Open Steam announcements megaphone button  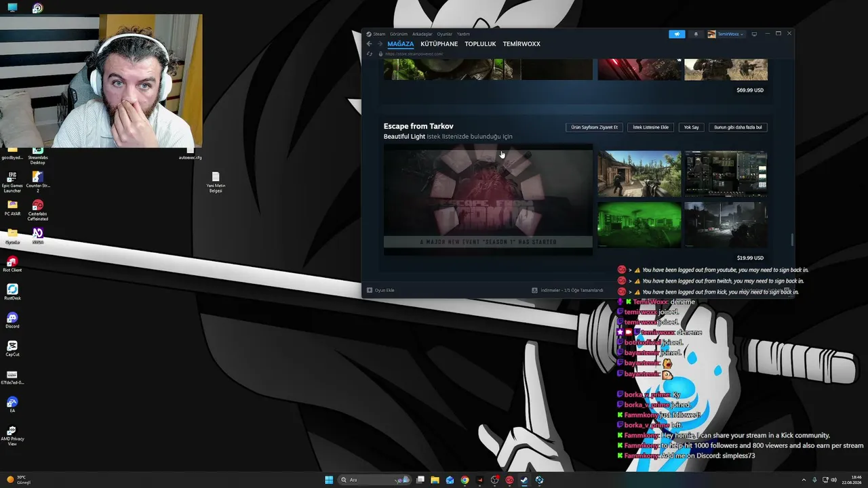point(677,34)
